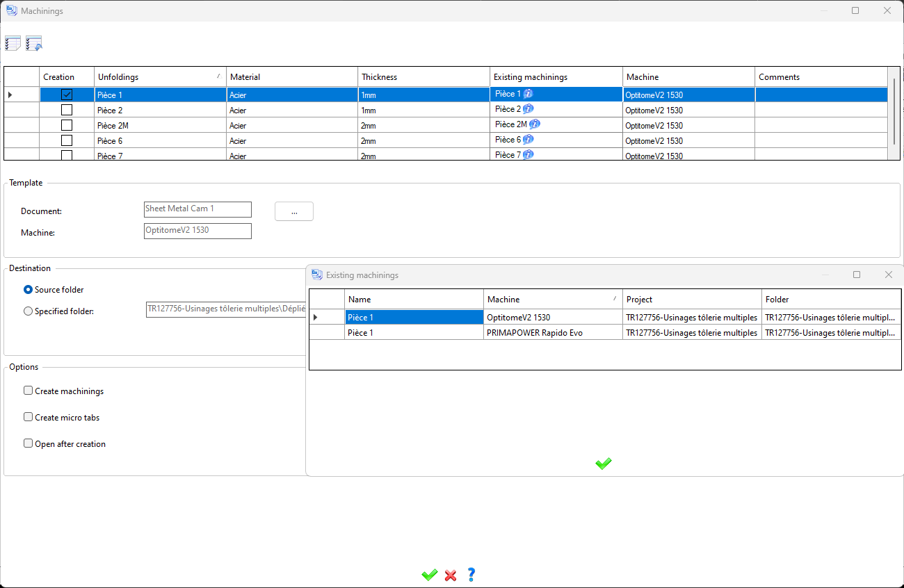This screenshot has height=588, width=904.
Task: Select the Source folder radio button
Action: pos(29,290)
